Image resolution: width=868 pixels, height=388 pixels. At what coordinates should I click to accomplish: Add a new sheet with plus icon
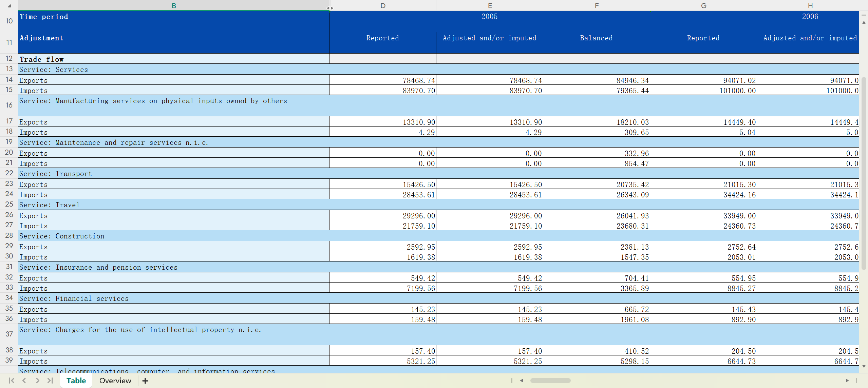point(145,381)
